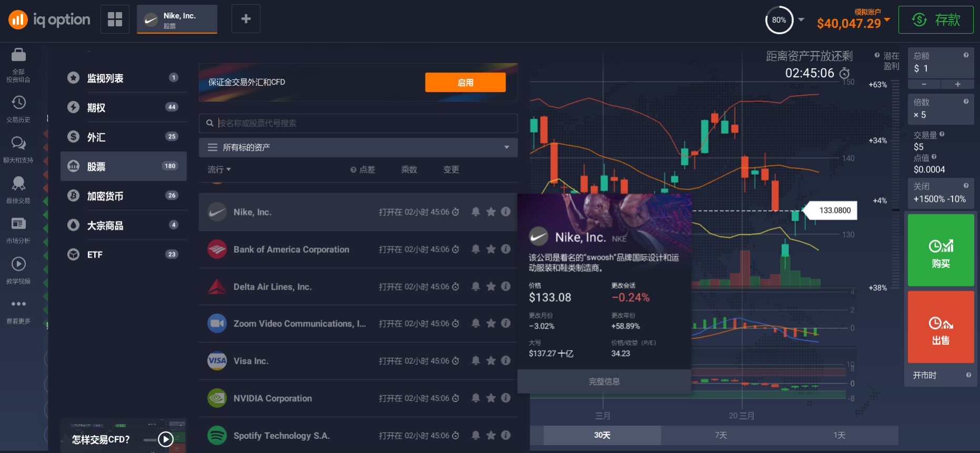Image resolution: width=980 pixels, height=453 pixels.
Task: Select the 加密货币 crypto category
Action: pyautogui.click(x=124, y=196)
